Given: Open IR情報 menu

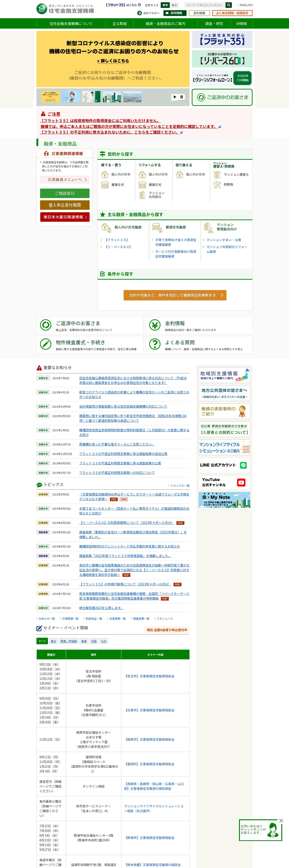Looking at the screenshot, I should tap(242, 24).
